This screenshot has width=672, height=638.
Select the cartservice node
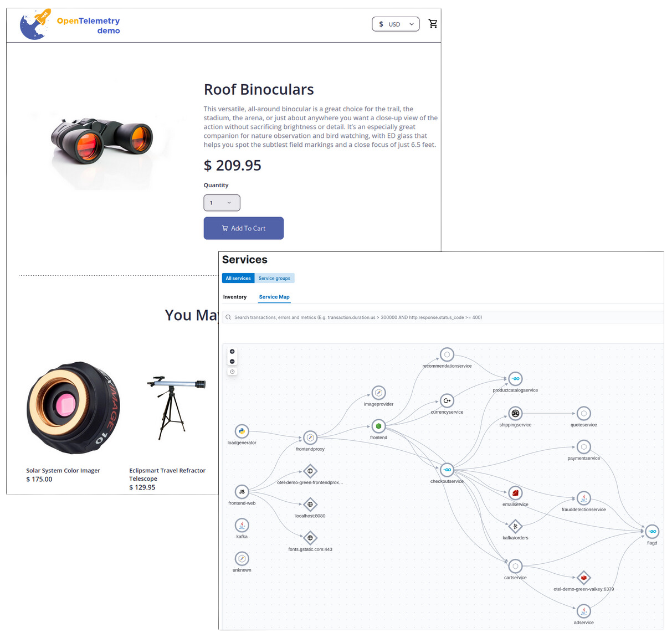click(515, 566)
